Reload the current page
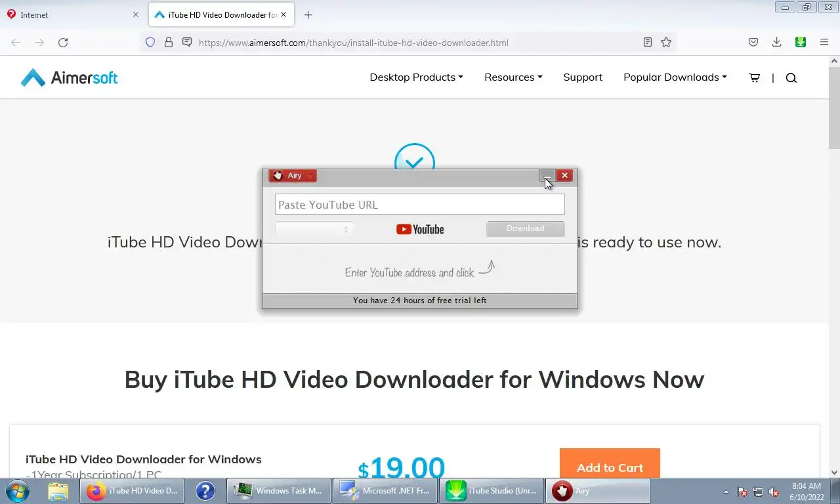Image resolution: width=840 pixels, height=504 pixels. click(63, 43)
